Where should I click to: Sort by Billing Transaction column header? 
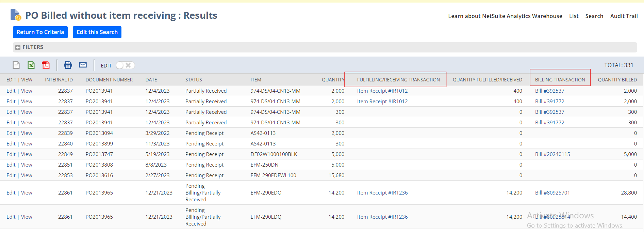coord(560,80)
